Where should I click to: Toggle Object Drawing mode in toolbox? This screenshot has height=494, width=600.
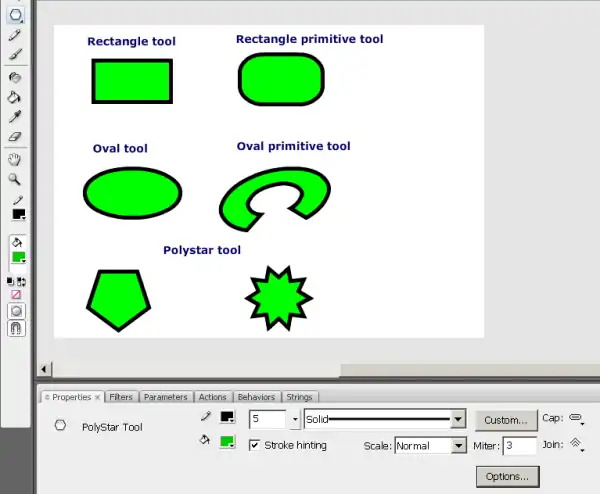click(x=16, y=310)
